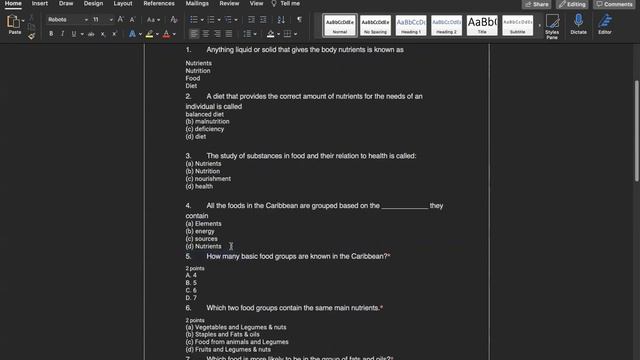Click the Cut scissors icon
640x360 pixels.
click(31, 18)
